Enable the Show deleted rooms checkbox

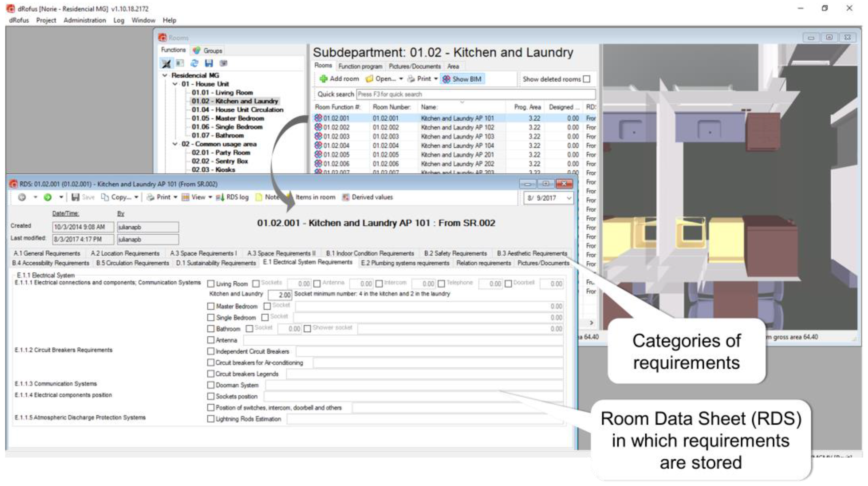[x=587, y=79]
